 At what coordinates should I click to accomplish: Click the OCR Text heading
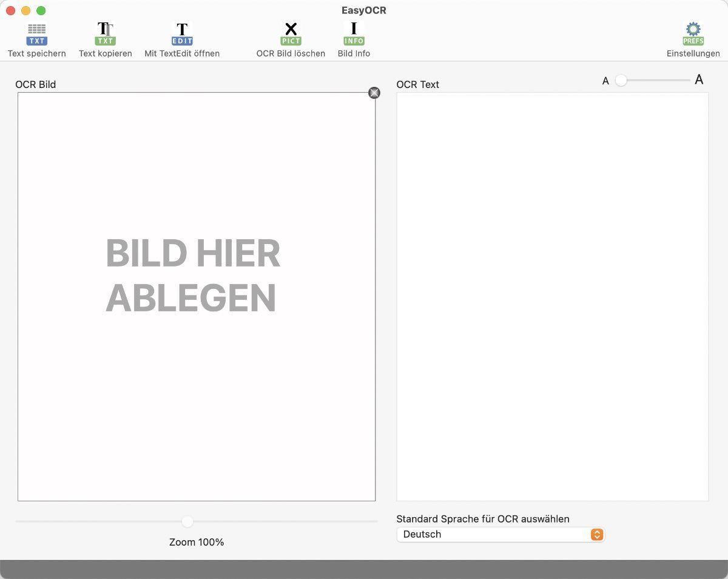(x=418, y=84)
